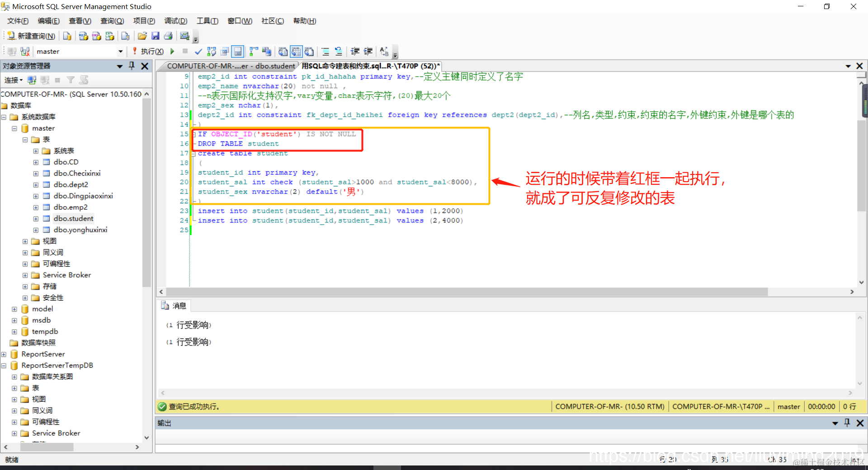Screen dimensions: 868x470
Task: Open the 文件(F) menu
Action: pos(18,21)
